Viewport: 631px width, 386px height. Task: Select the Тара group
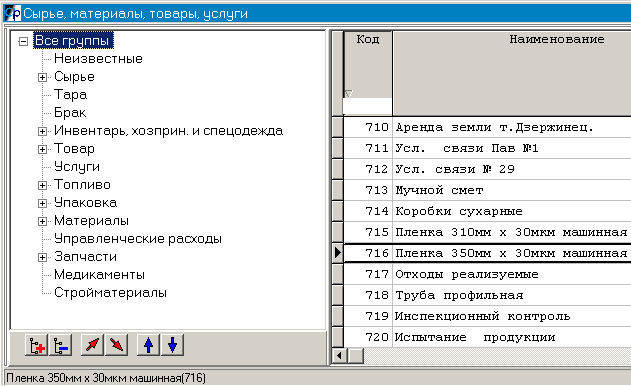[x=70, y=95]
